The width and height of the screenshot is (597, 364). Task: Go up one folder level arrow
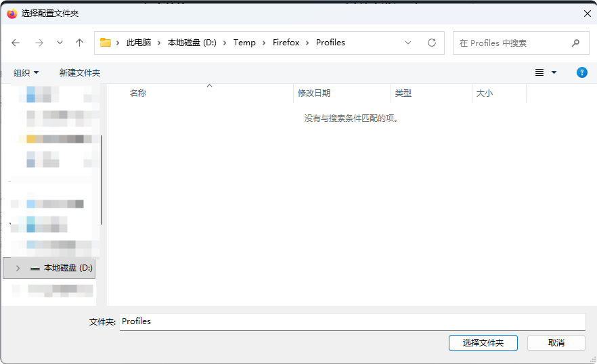click(79, 43)
